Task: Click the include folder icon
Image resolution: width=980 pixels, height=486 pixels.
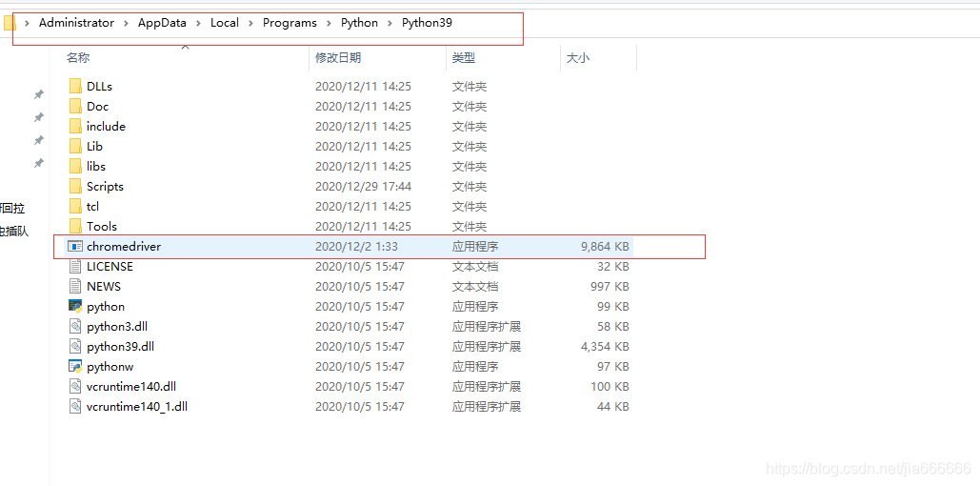Action: pyautogui.click(x=75, y=127)
